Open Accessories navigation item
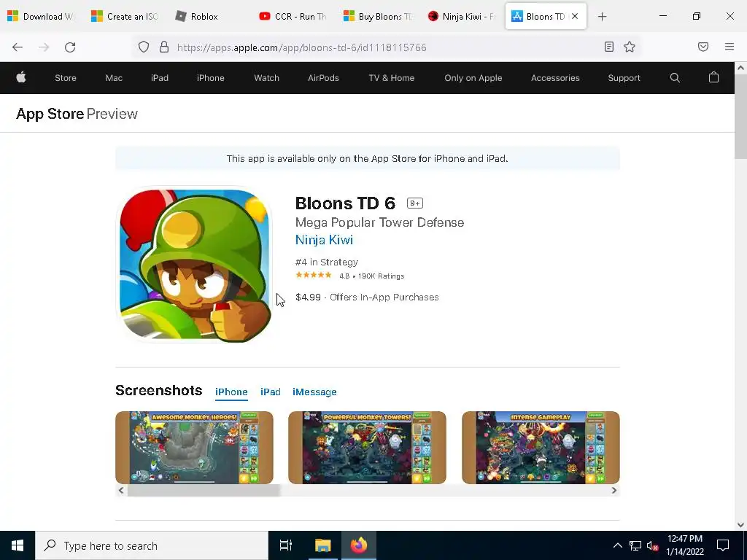The width and height of the screenshot is (747, 560). pos(555,77)
